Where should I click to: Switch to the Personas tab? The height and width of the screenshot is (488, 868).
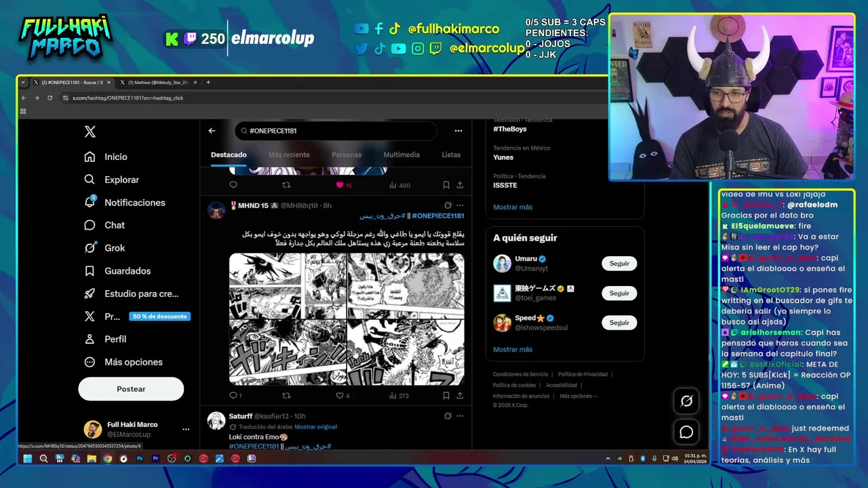pos(347,155)
